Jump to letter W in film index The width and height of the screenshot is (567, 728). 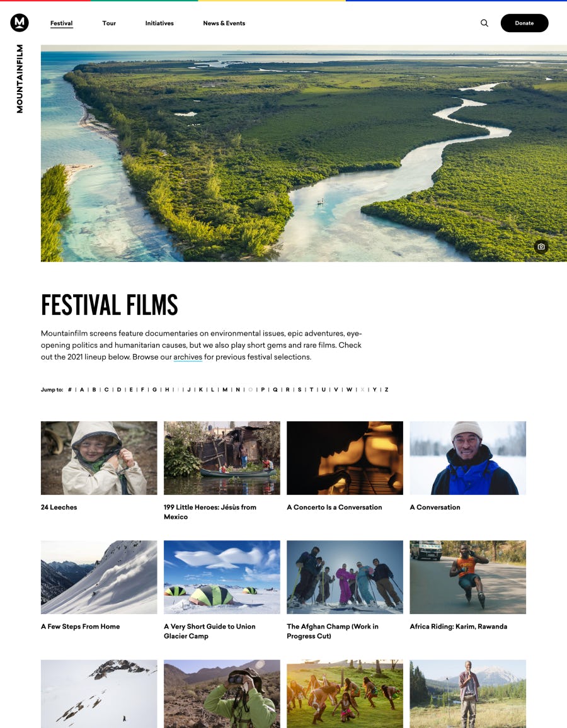click(x=349, y=390)
